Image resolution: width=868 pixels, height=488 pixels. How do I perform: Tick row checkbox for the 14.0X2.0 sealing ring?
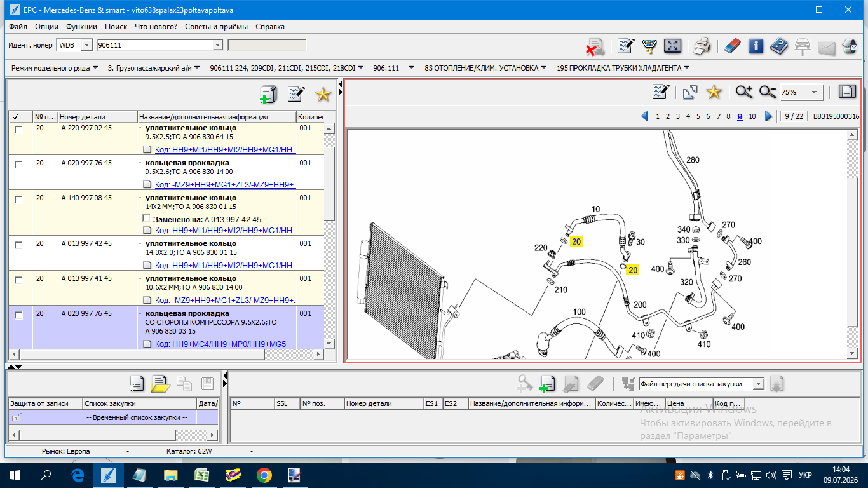pos(18,245)
